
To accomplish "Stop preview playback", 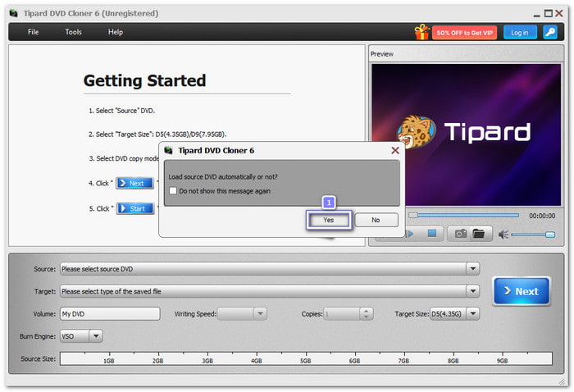I will click(x=432, y=234).
